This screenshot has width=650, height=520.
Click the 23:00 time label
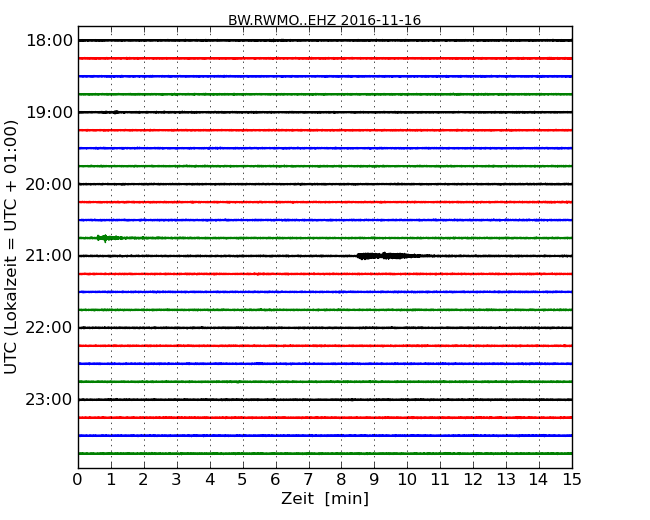point(49,399)
